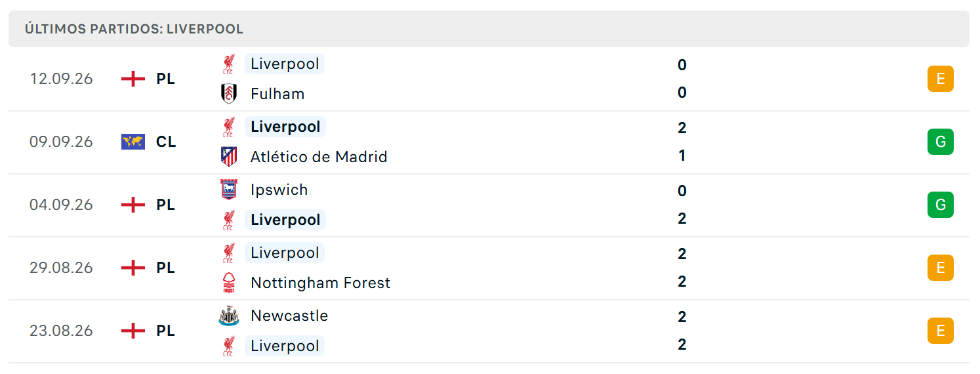
Task: Click the Atlético de Madrid crest
Action: click(x=228, y=157)
